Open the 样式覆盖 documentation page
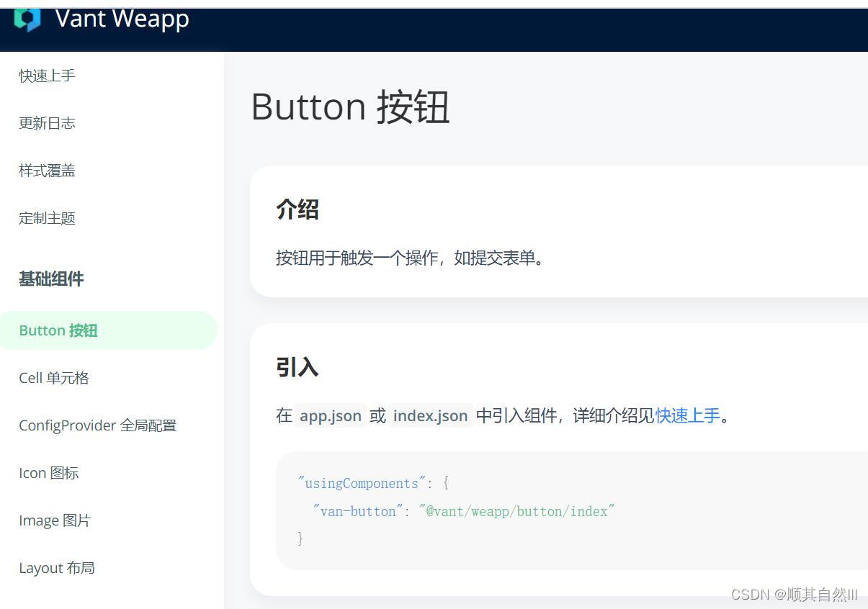 click(x=46, y=170)
